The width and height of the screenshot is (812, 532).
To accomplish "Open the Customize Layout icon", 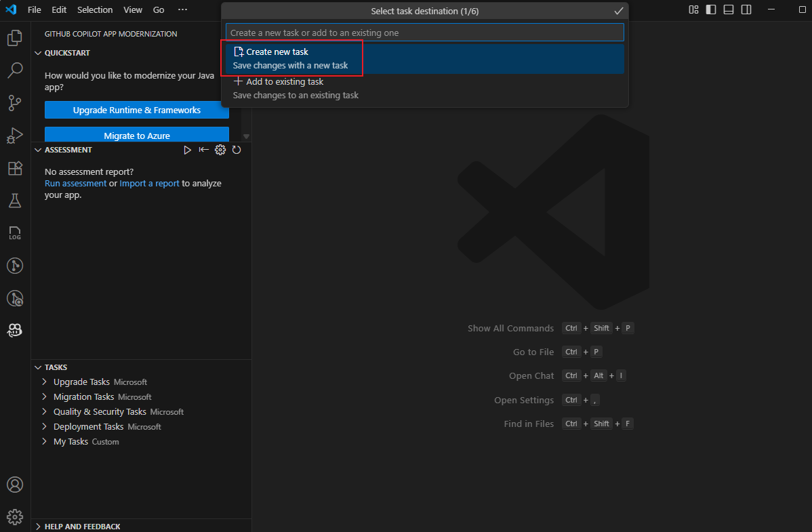I will (x=693, y=10).
